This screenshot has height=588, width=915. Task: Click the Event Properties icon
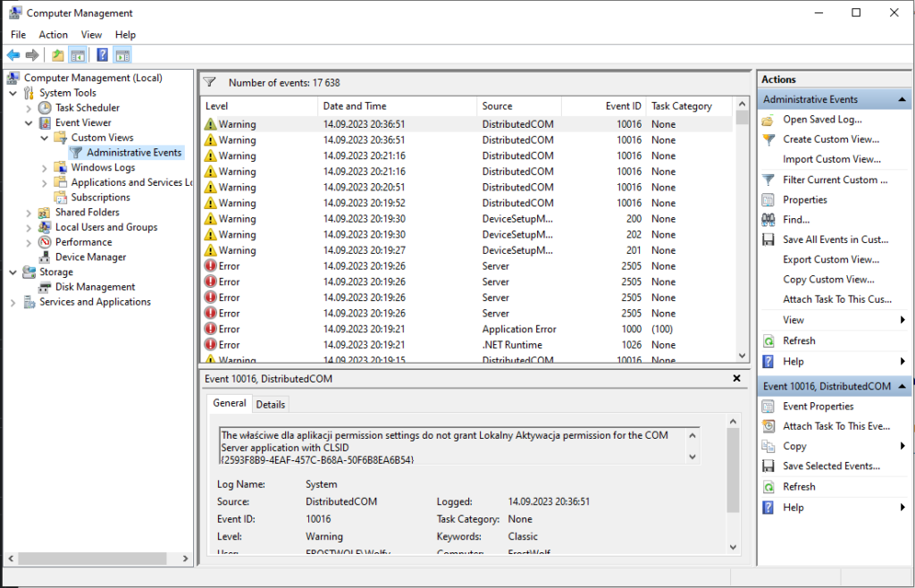click(768, 407)
